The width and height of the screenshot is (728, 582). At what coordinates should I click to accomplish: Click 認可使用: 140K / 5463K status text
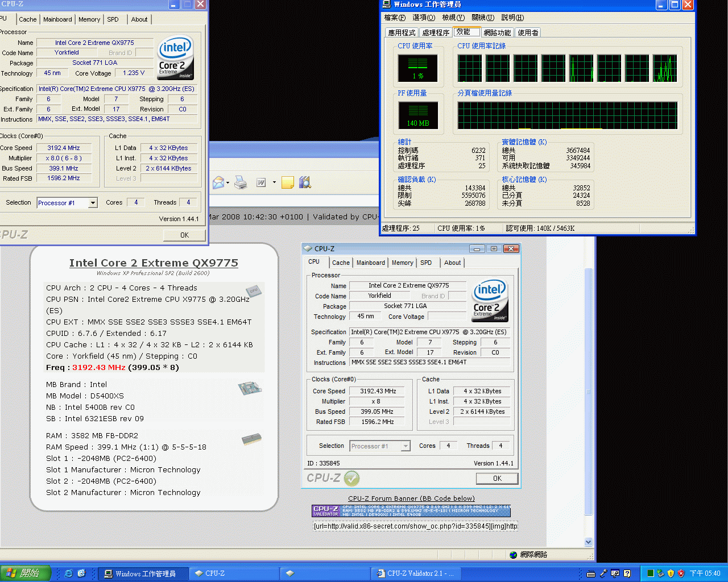pyautogui.click(x=540, y=228)
